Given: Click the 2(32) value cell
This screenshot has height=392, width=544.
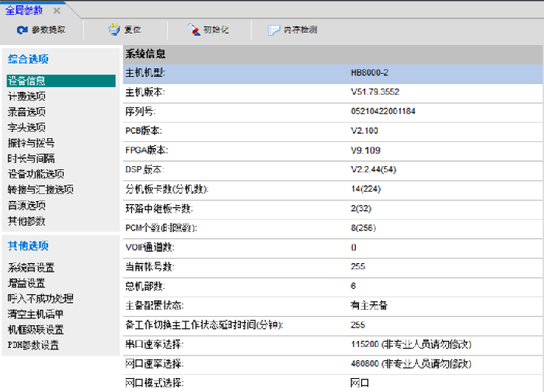Looking at the screenshot, I should [361, 209].
